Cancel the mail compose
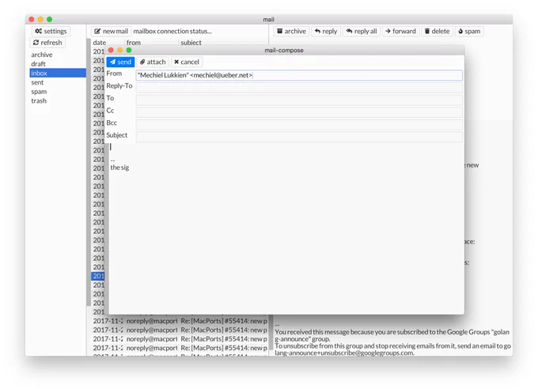The image size is (538, 392). click(x=186, y=62)
